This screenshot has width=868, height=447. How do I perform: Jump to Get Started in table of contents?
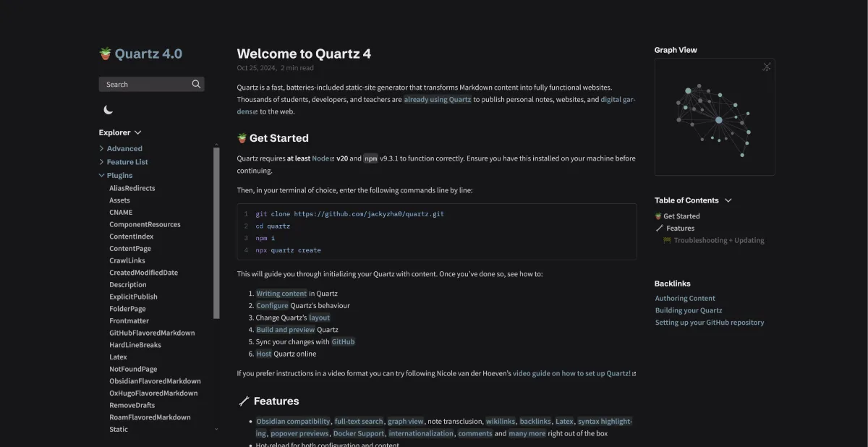click(x=681, y=216)
